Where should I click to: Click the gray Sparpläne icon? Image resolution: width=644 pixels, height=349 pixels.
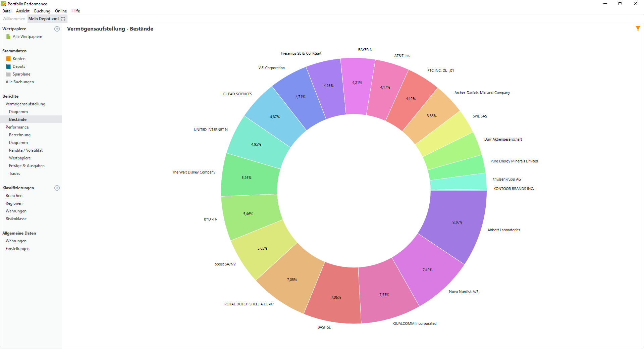pyautogui.click(x=8, y=74)
